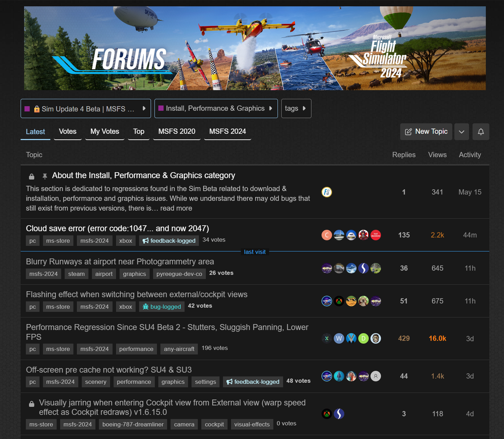Viewport: 504px width, 439px height.
Task: Click the lock icon beside About the Install topic
Action: (31, 176)
